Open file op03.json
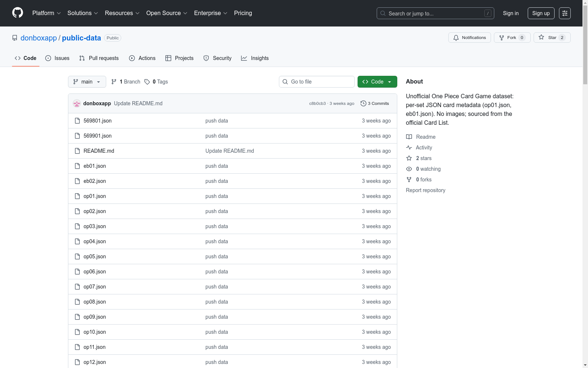 point(95,226)
